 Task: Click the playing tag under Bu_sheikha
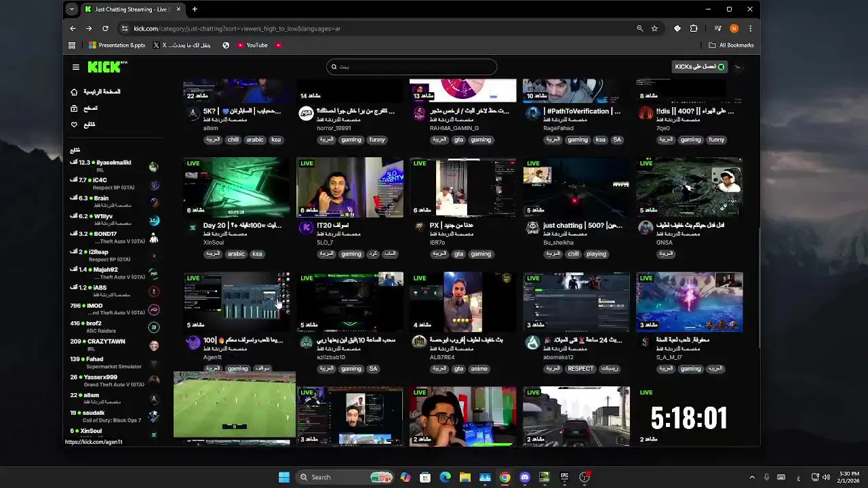pos(596,254)
